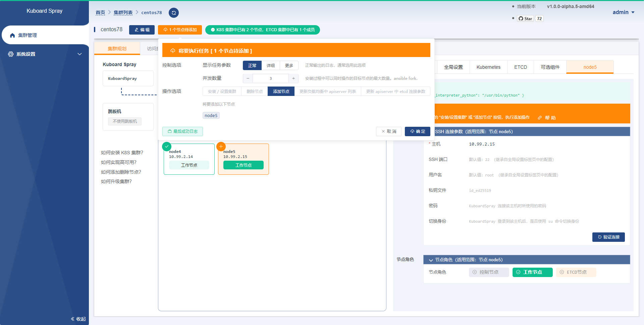Click the 帮助 help link in orange banner

[x=547, y=118]
